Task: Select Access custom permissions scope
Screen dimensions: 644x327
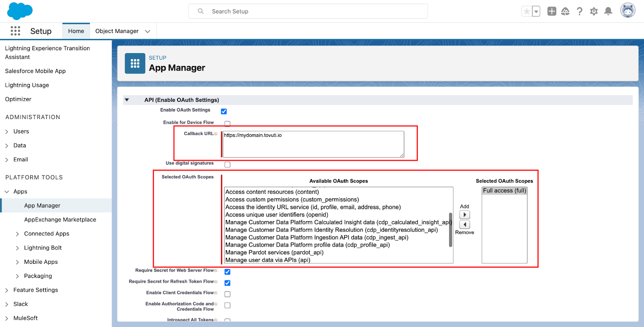Action: coord(292,199)
